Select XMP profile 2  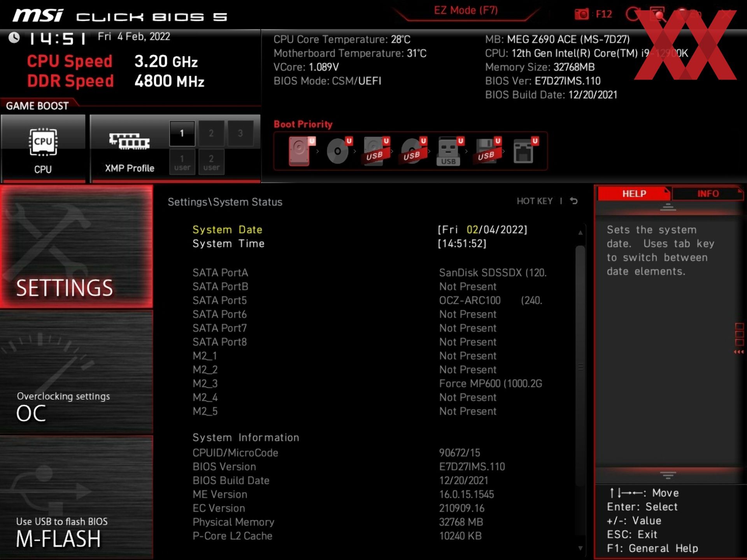211,133
